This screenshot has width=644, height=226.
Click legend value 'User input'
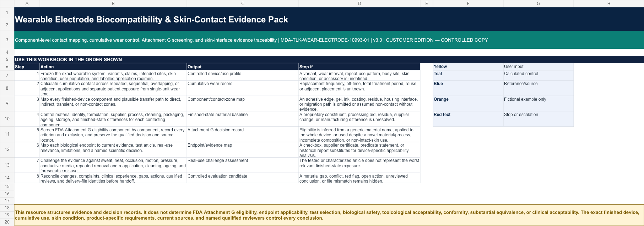[x=539, y=67]
